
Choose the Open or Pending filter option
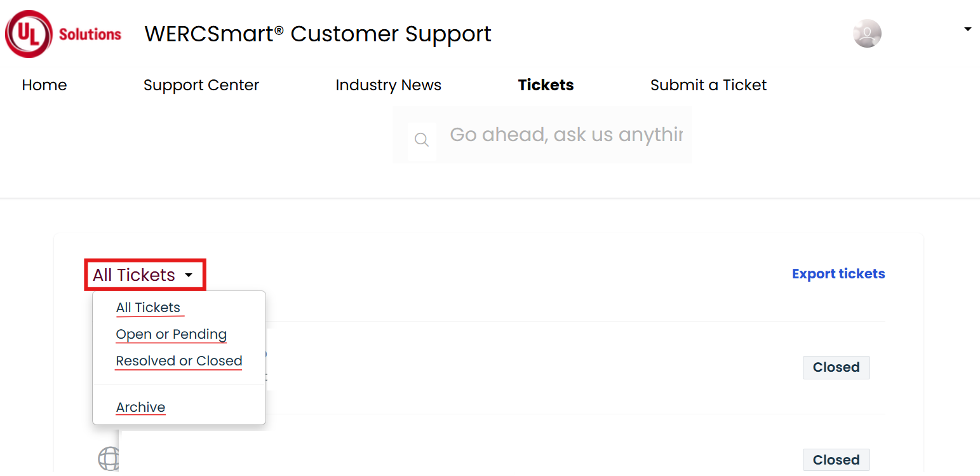(x=171, y=334)
